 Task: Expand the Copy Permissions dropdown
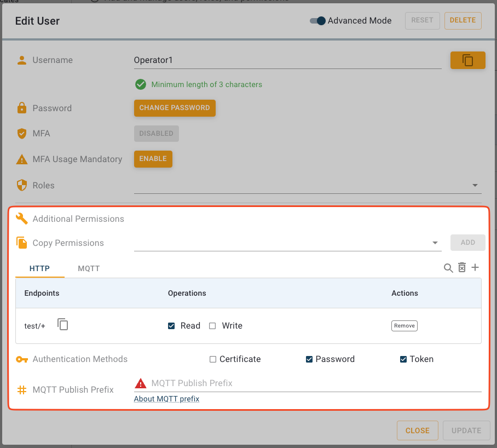pos(435,243)
